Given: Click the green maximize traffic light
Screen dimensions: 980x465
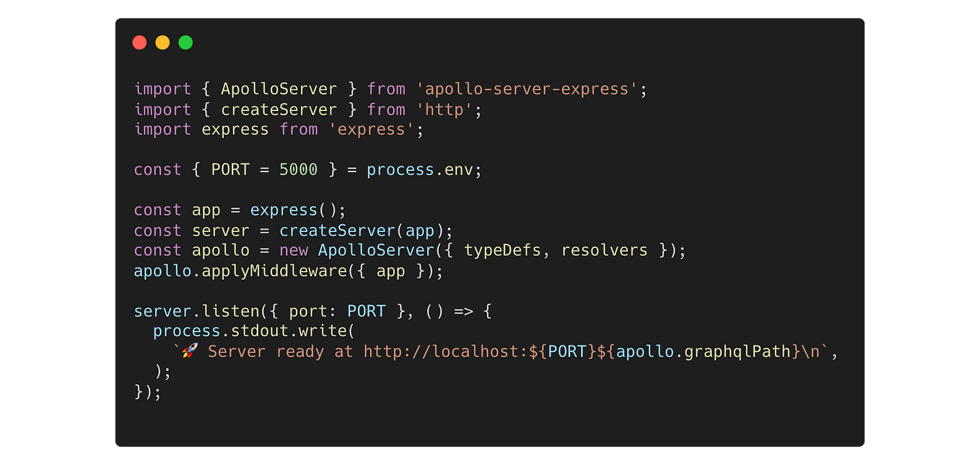Looking at the screenshot, I should click(185, 43).
